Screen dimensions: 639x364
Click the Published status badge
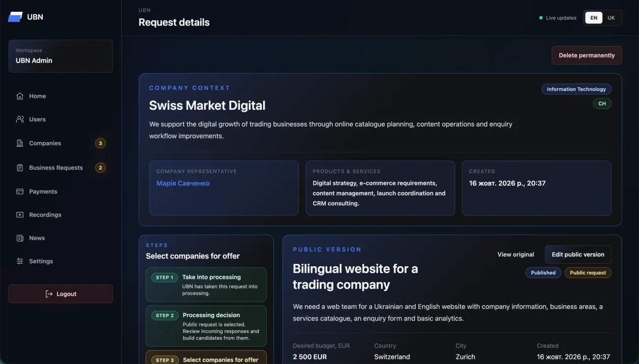pyautogui.click(x=543, y=273)
